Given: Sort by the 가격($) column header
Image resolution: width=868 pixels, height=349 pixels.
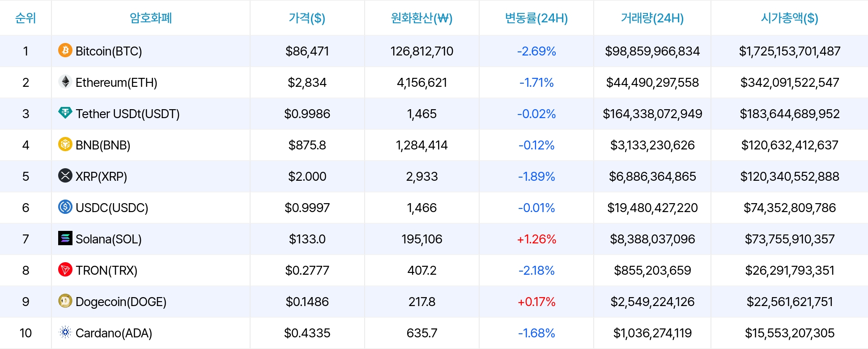Looking at the screenshot, I should [x=307, y=18].
